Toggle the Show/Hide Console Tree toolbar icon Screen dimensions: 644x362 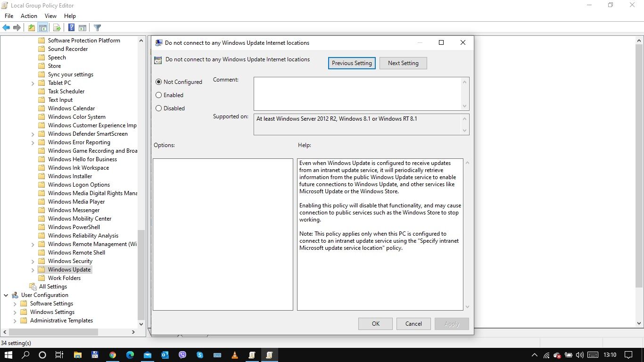coord(42,28)
